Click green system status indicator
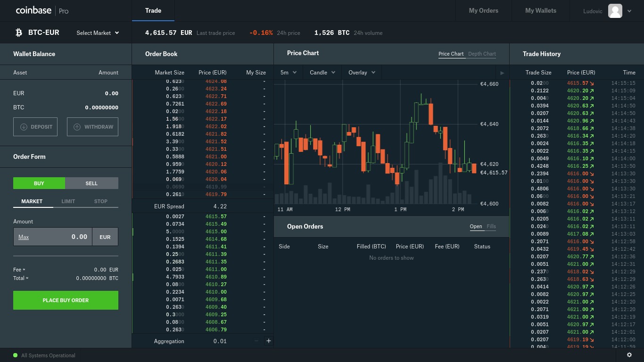Viewport: 644px width, 362px height. (x=16, y=355)
